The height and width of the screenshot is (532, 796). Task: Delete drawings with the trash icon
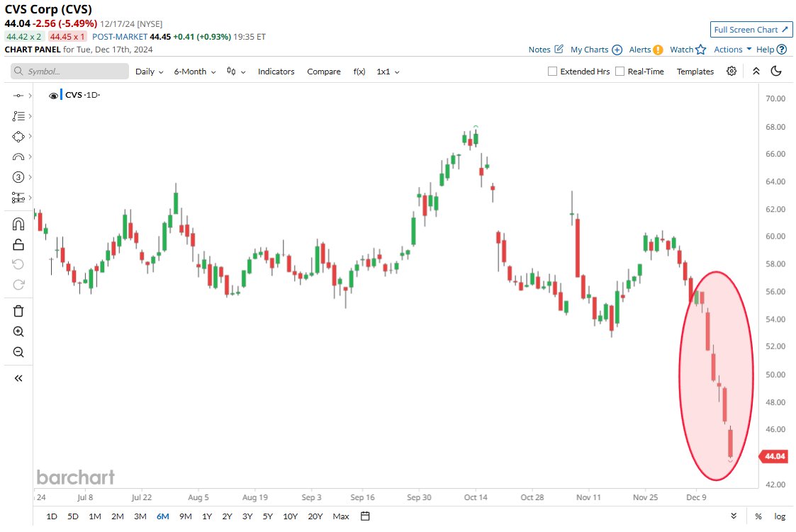pyautogui.click(x=18, y=311)
